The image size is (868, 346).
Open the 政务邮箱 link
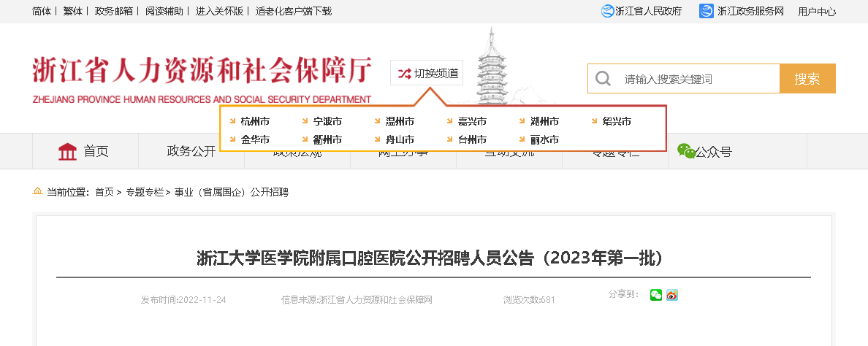113,11
